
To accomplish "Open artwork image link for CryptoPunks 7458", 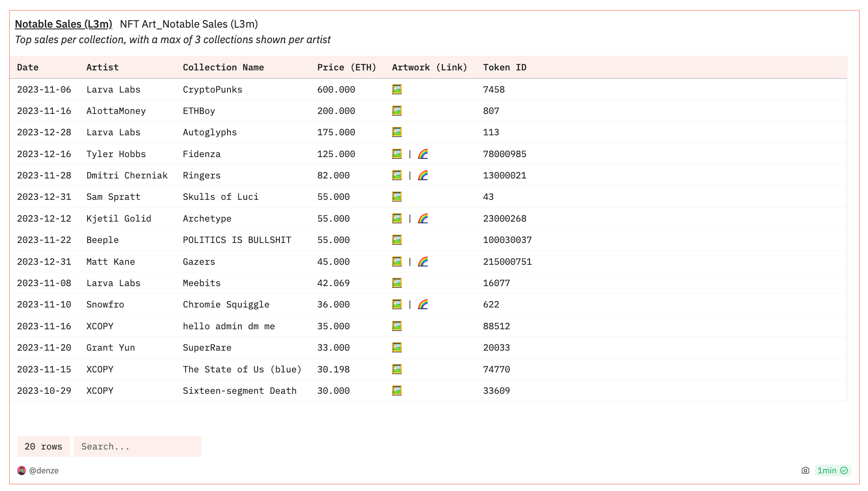I will (x=397, y=89).
